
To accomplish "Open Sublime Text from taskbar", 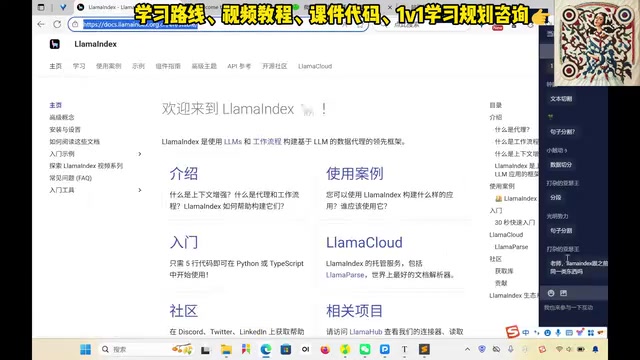I will pos(424,349).
